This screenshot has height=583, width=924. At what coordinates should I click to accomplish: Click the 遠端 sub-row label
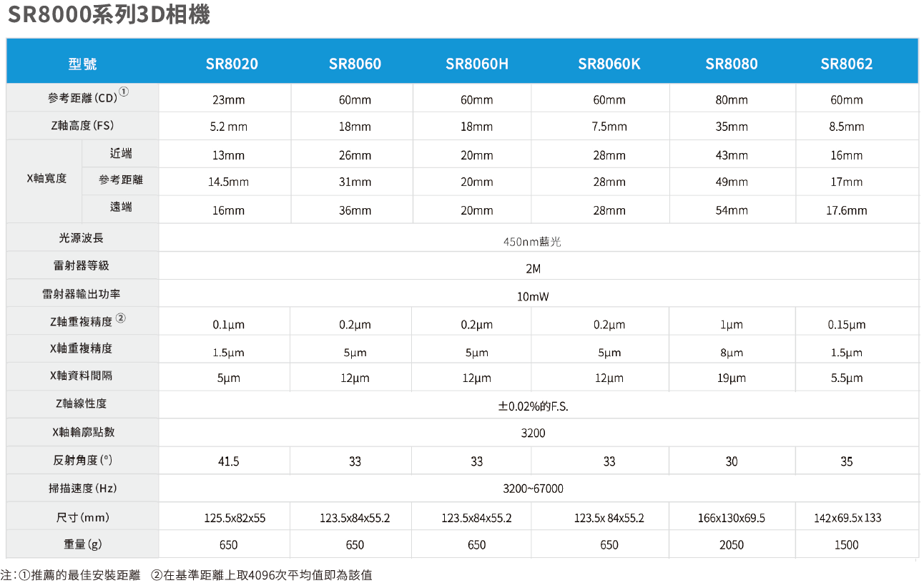coord(121,207)
